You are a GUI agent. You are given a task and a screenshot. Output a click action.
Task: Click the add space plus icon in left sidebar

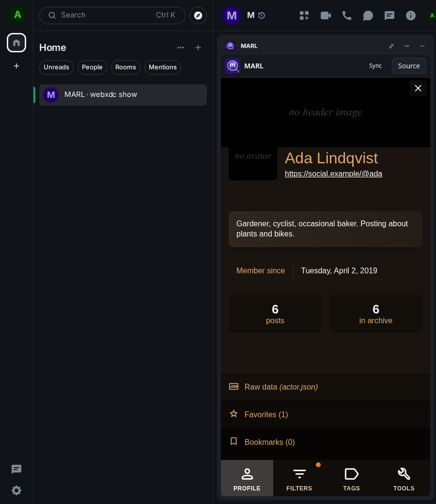(16, 66)
